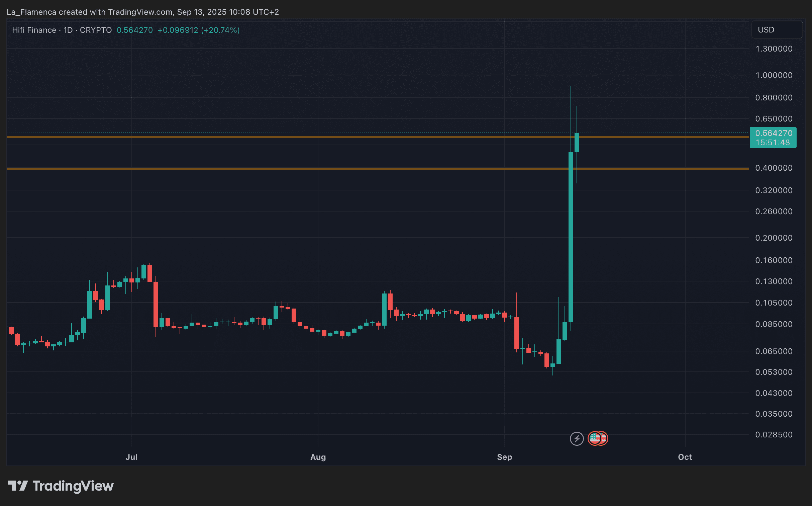Click the 0.650000 price axis label
Screen dimensions: 812x506
pos(774,119)
